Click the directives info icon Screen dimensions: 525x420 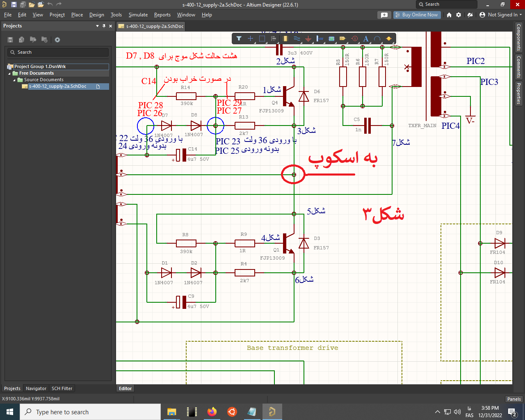355,39
